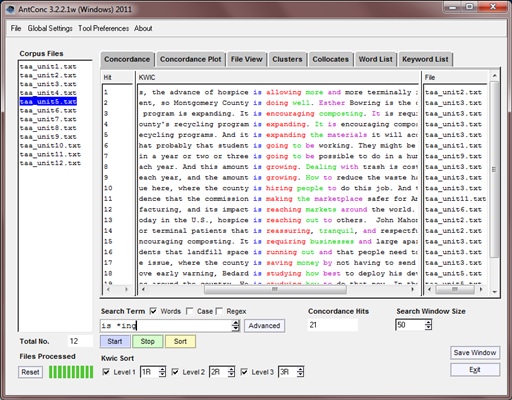The width and height of the screenshot is (512, 400).
Task: Click the KWIC scrollbar left arrow
Action: pyautogui.click(x=143, y=289)
